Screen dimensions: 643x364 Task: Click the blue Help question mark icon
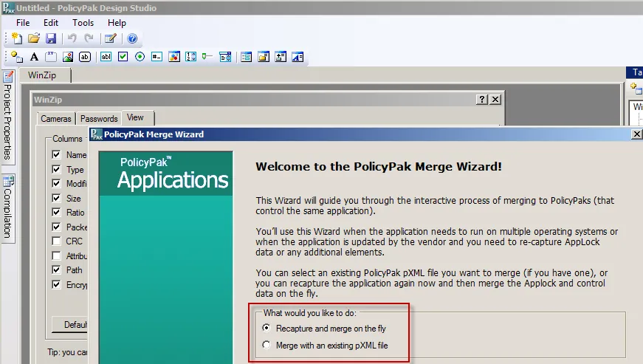tap(132, 38)
